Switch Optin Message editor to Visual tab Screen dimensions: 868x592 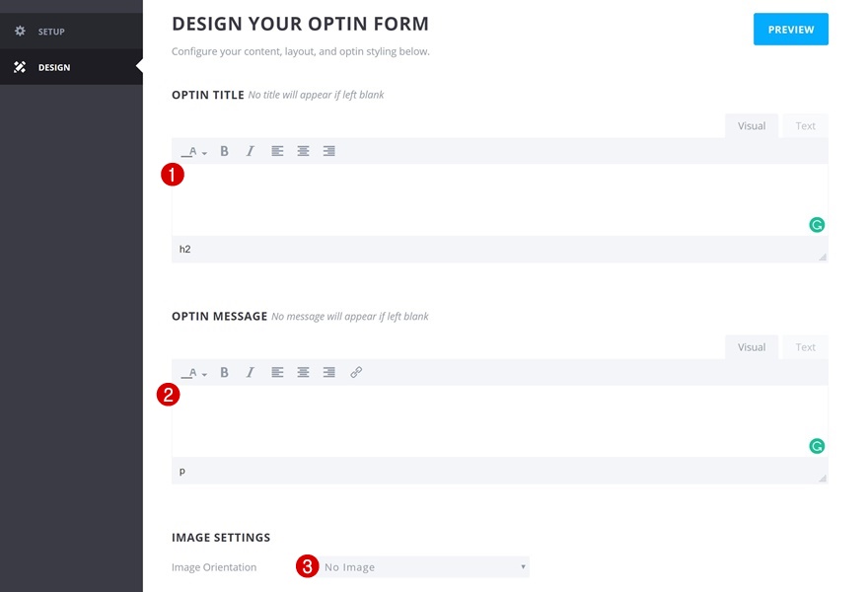point(752,347)
